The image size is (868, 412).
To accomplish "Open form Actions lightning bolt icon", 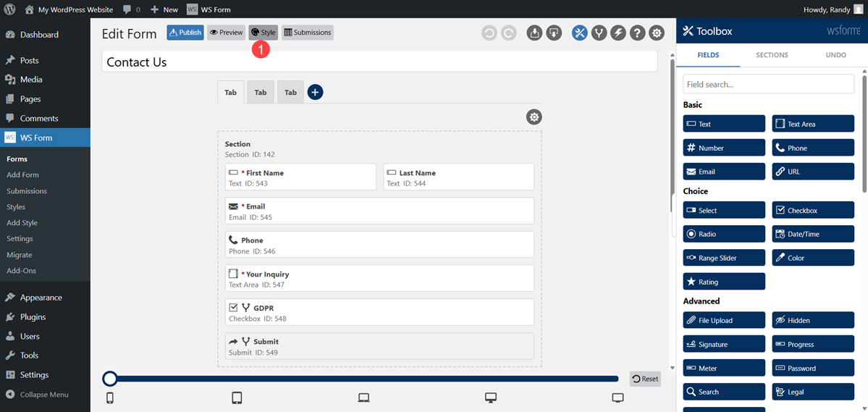I will tap(618, 33).
